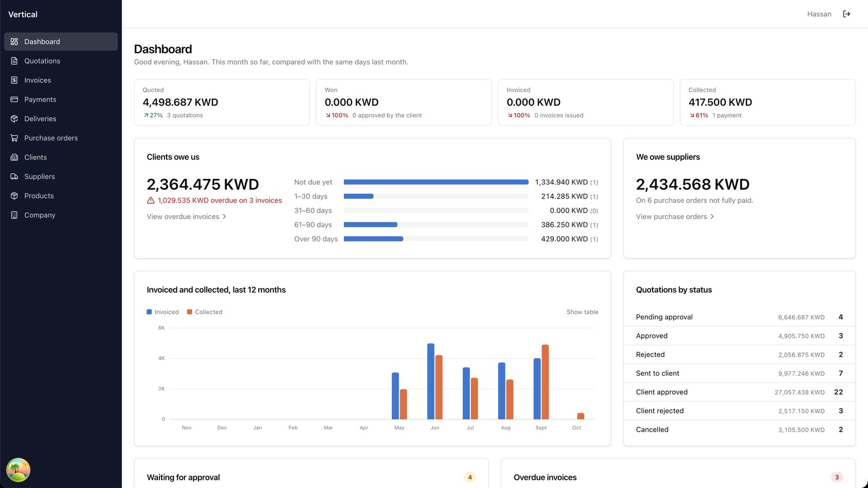
Task: Toggle the Collected legend swatch
Action: click(189, 312)
